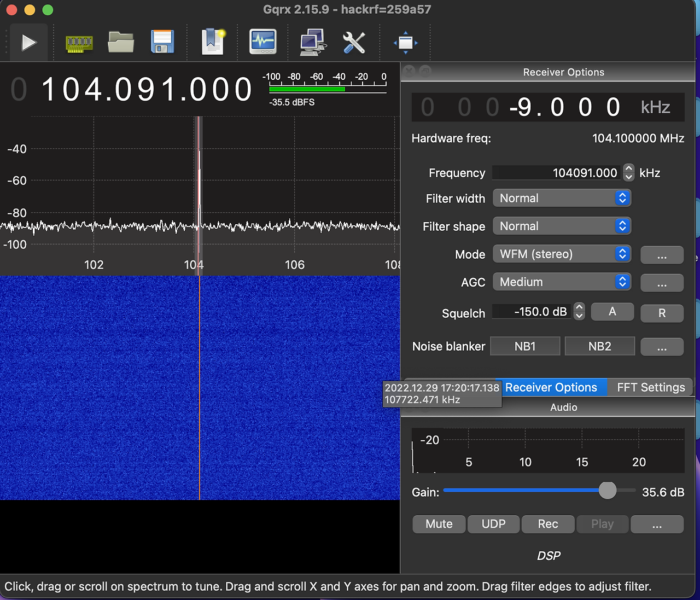The width and height of the screenshot is (700, 600).
Task: Open the I/Q recorder tool
Action: tap(262, 42)
